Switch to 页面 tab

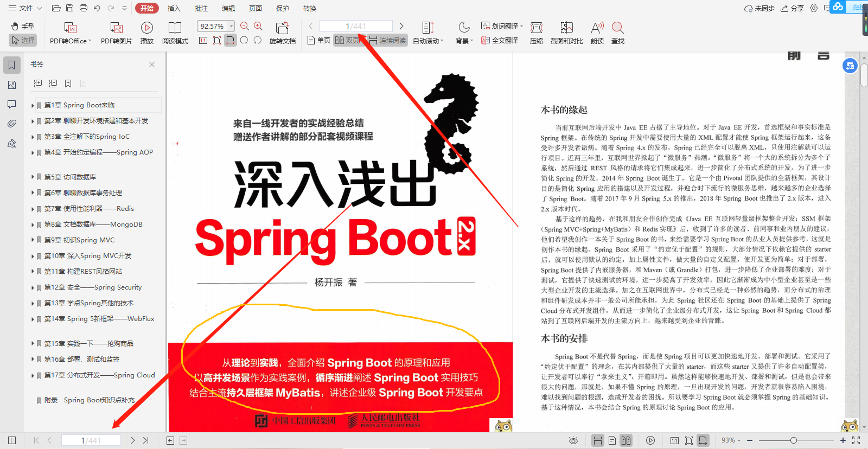256,8
